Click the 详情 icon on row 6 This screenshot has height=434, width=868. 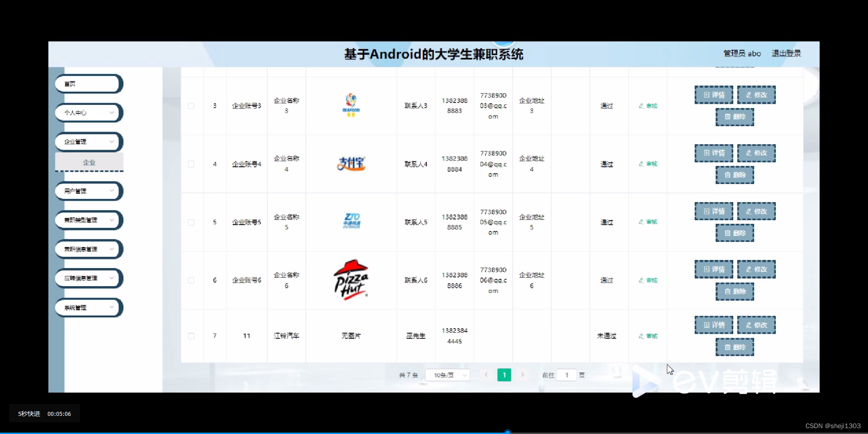point(713,269)
